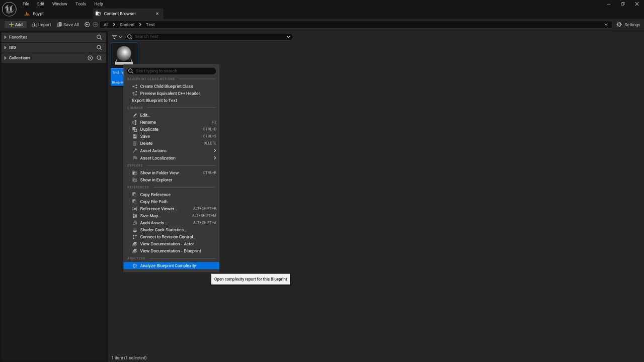Viewport: 644px width, 362px height.
Task: Open Shader Cook Statistics...
Action: [x=171, y=230]
